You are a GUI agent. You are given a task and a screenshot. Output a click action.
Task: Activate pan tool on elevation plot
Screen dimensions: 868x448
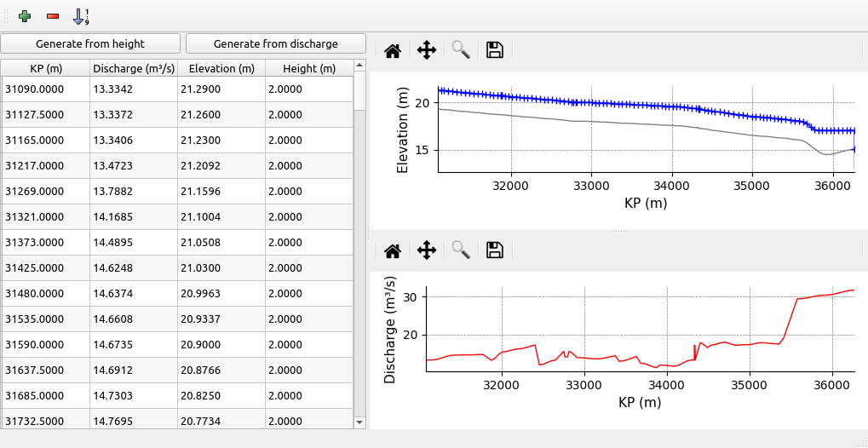[x=427, y=50]
